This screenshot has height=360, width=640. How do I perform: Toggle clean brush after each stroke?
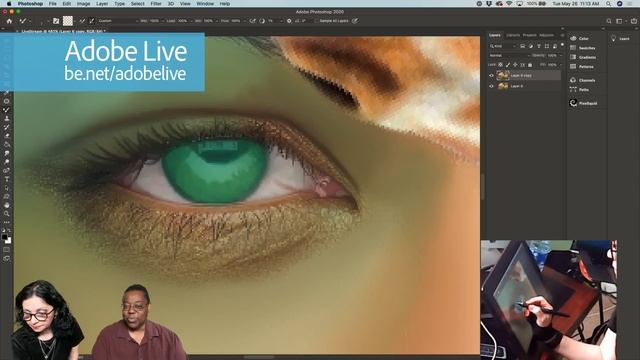tap(91, 21)
